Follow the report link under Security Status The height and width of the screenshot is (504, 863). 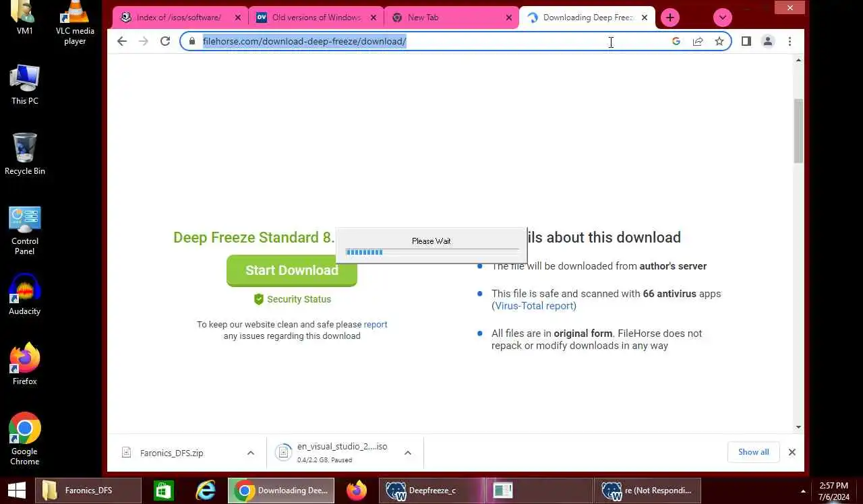tap(376, 324)
